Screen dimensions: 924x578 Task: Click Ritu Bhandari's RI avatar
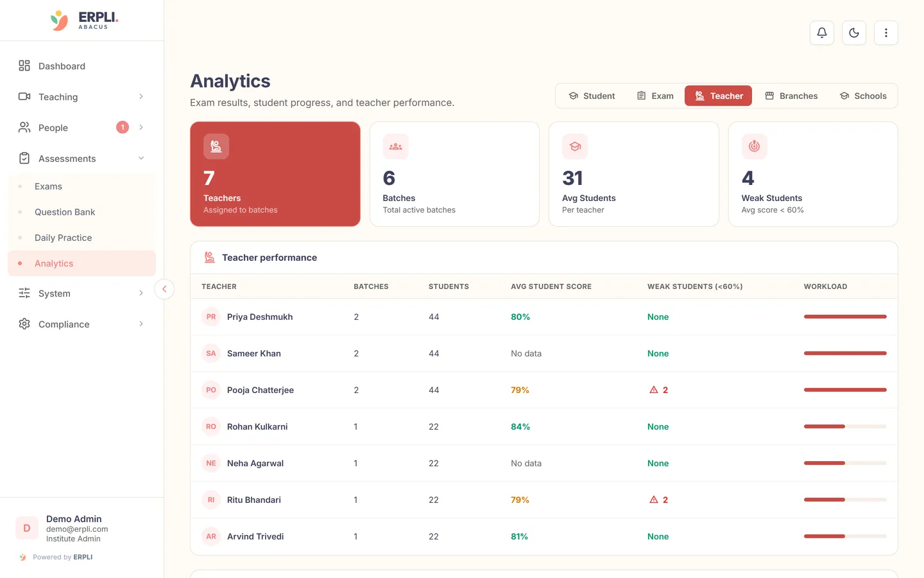pos(211,500)
